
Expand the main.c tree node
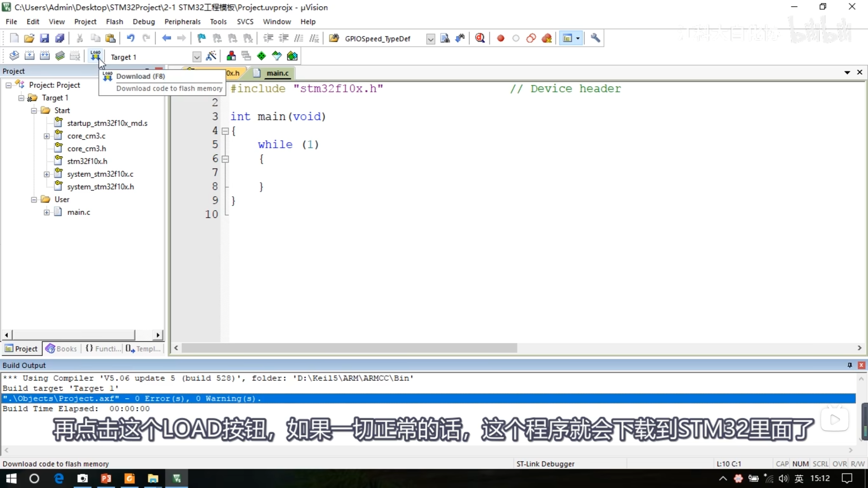[47, 212]
